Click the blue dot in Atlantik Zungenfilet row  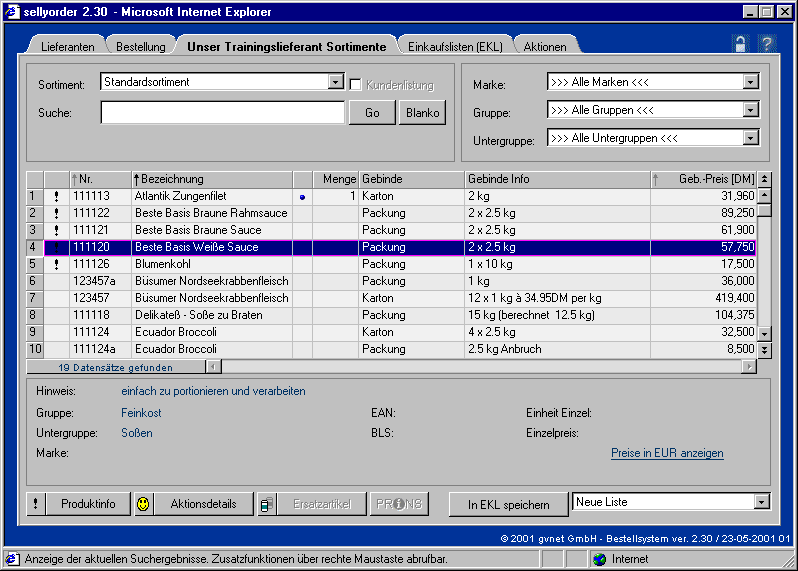pos(302,197)
